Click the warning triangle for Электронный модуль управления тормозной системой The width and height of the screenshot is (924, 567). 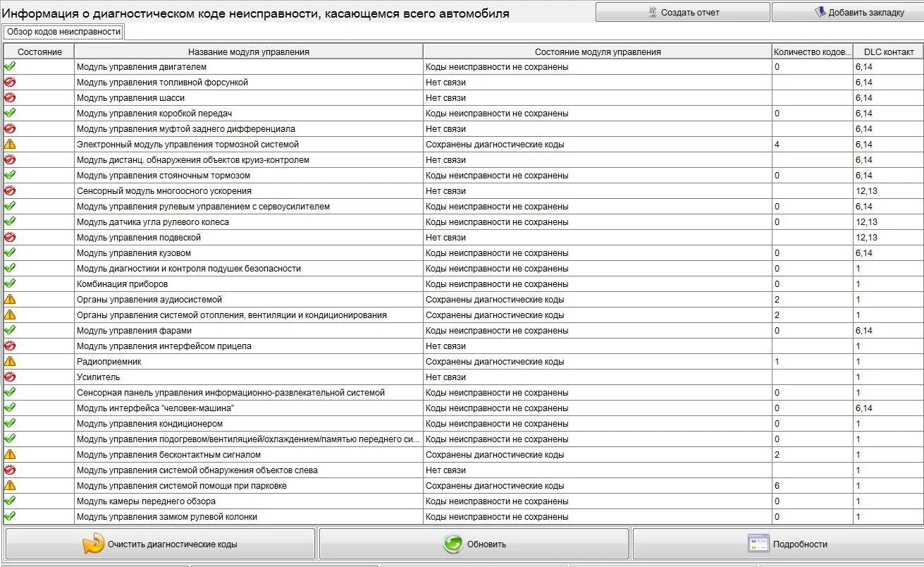[10, 144]
